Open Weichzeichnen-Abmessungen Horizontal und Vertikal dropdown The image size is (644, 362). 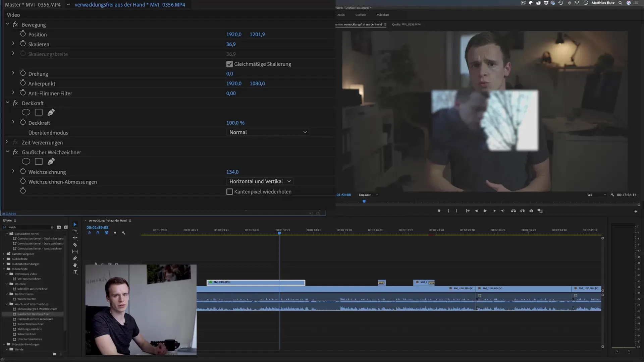[260, 181]
